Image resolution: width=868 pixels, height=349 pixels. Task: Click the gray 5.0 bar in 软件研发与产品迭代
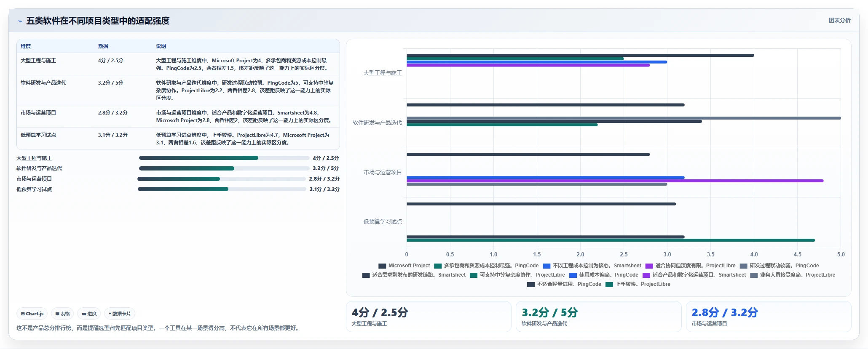624,118
